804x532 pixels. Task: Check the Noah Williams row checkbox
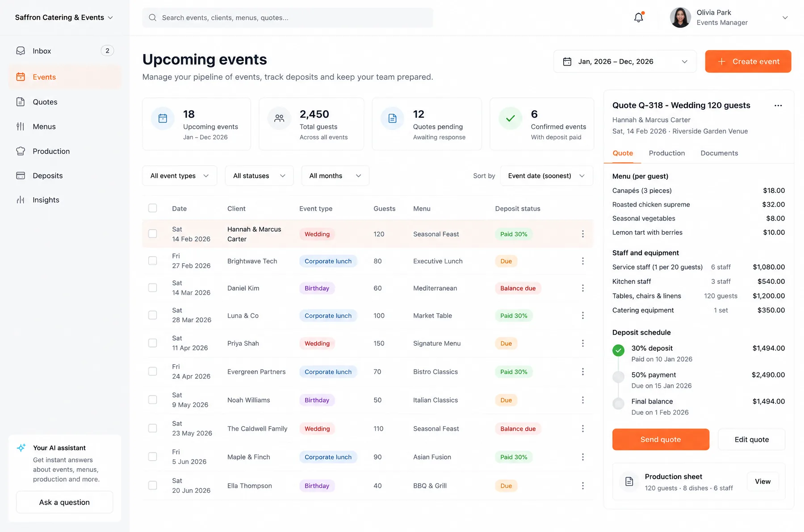tap(153, 399)
